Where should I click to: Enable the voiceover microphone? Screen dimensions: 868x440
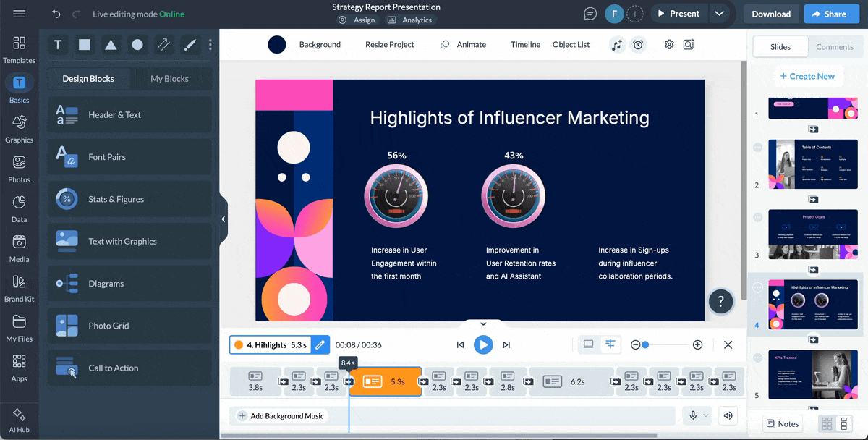tap(692, 415)
